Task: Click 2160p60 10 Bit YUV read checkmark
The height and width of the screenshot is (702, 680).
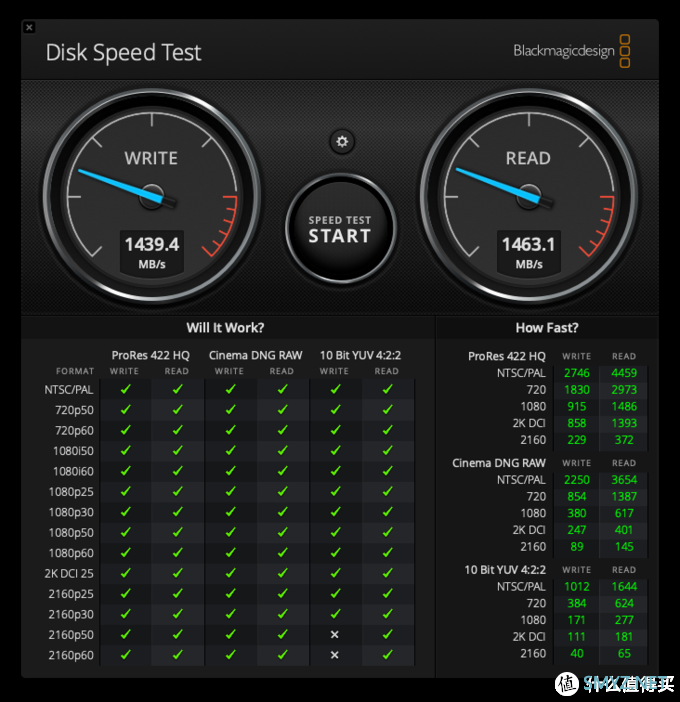Action: click(388, 655)
